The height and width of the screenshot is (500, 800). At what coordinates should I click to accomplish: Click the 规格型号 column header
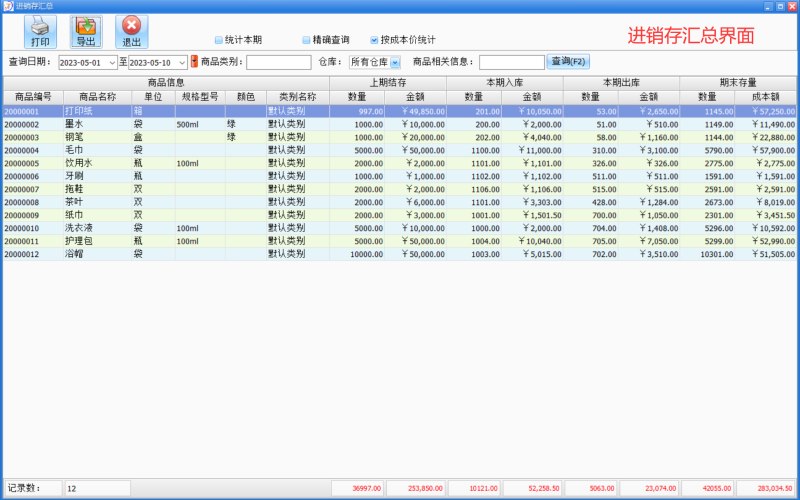(200, 97)
